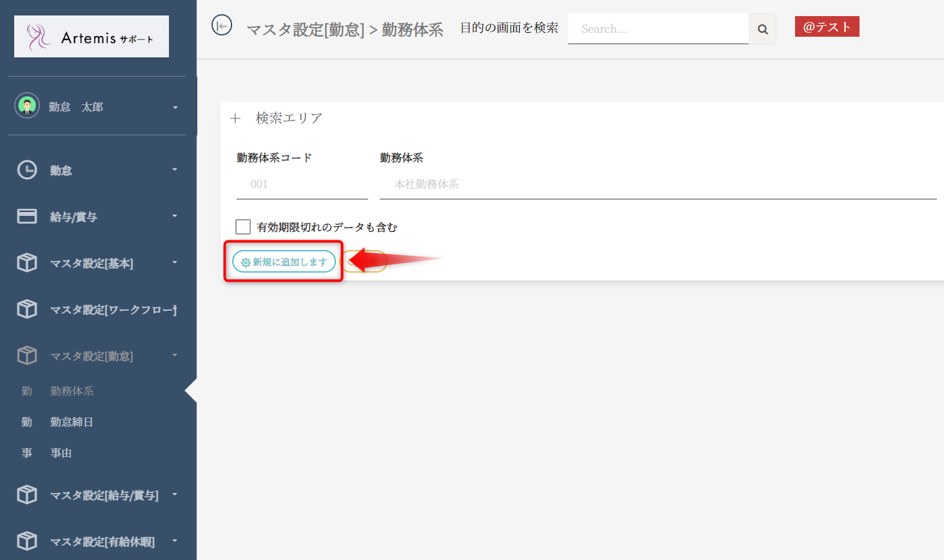The width and height of the screenshot is (944, 560).
Task: Expand the 勤怠 太郎 user dropdown arrow
Action: pyautogui.click(x=175, y=108)
